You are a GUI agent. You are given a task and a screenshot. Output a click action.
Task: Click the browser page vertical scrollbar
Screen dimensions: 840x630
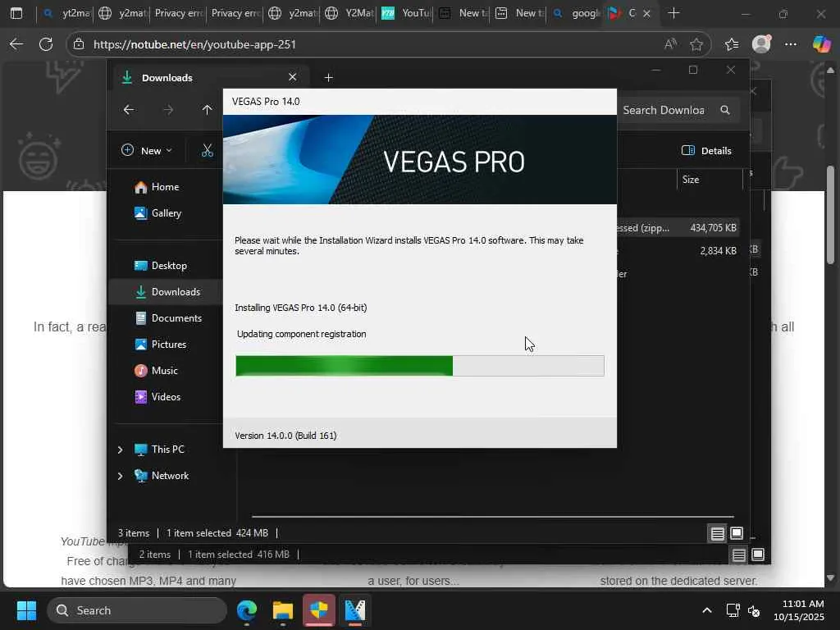click(830, 214)
